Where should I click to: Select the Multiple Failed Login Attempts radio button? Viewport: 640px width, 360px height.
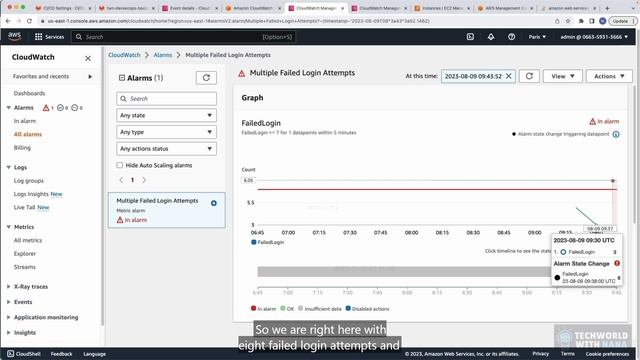pos(214,203)
